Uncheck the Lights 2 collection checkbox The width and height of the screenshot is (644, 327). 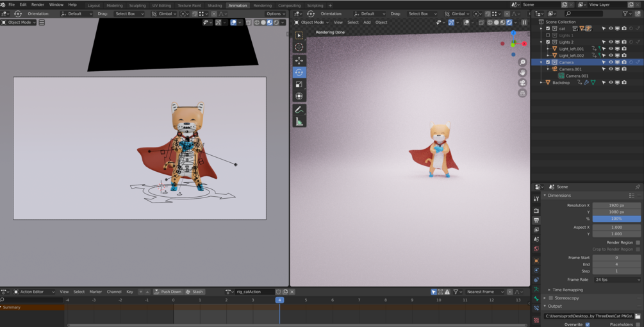point(548,42)
